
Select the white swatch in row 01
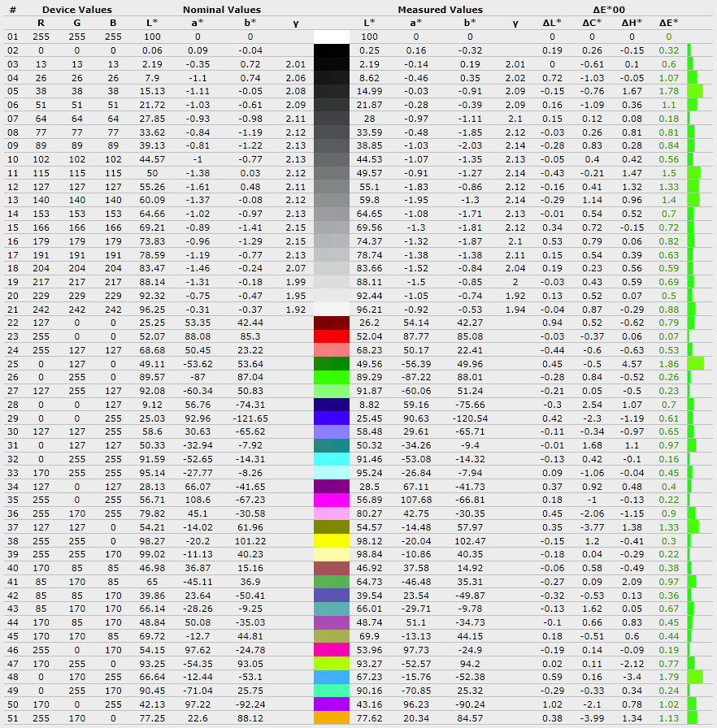click(331, 37)
